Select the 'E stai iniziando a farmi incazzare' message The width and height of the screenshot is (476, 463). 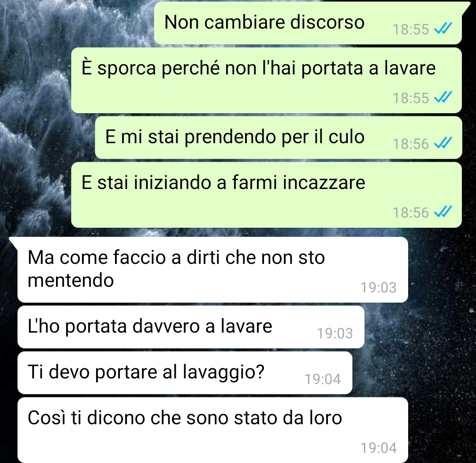266,195
